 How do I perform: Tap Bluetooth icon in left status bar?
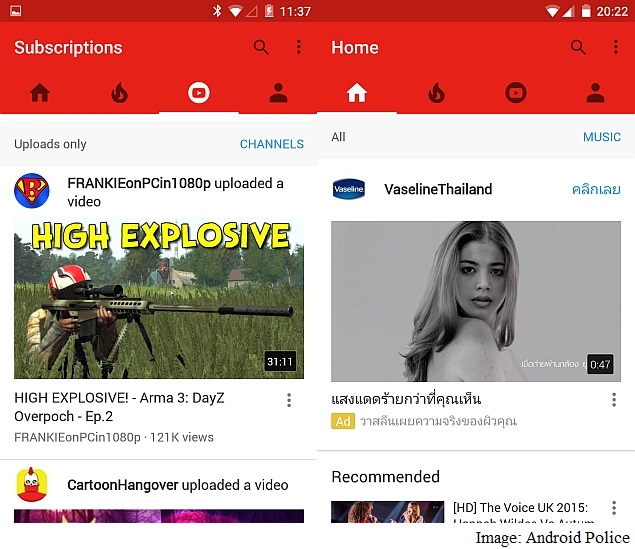tap(217, 11)
